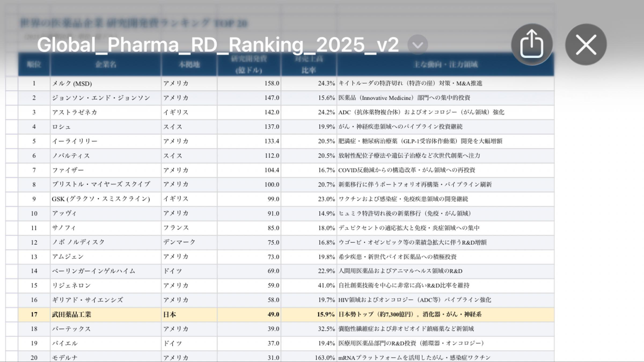Select the アムジェン company cell
This screenshot has height=362, width=644.
(x=106, y=257)
